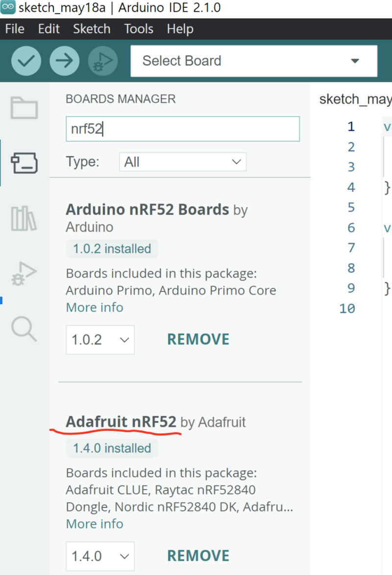Image resolution: width=392 pixels, height=575 pixels.
Task: Click the Adafruit CLUE, Raytac nRF52840 text
Action: (161, 490)
